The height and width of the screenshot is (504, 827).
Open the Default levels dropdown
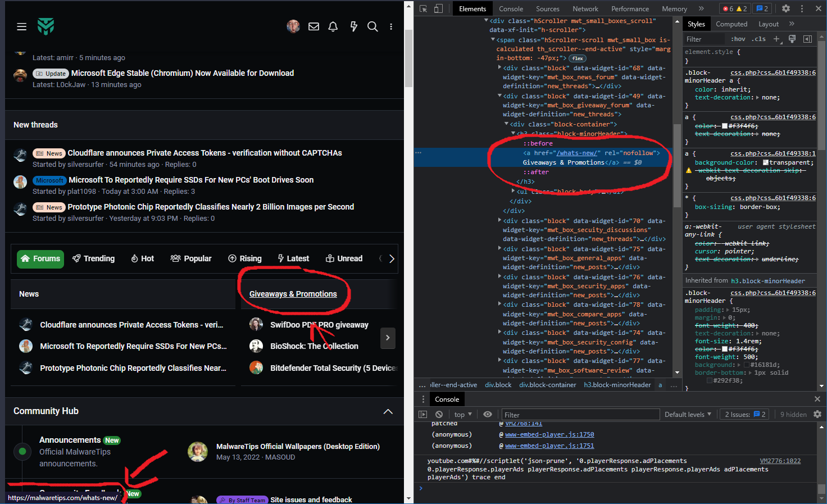(688, 414)
